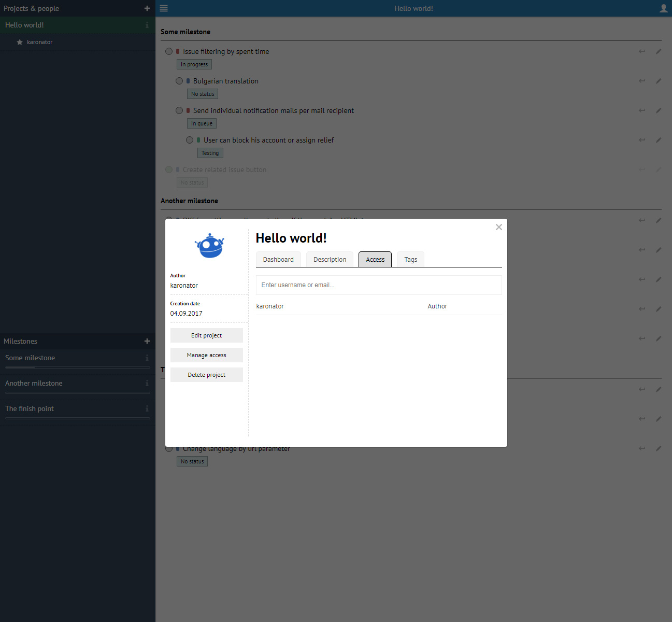Click reply arrow for Issue filtering by spent time
Image resolution: width=672 pixels, height=622 pixels.
click(642, 51)
